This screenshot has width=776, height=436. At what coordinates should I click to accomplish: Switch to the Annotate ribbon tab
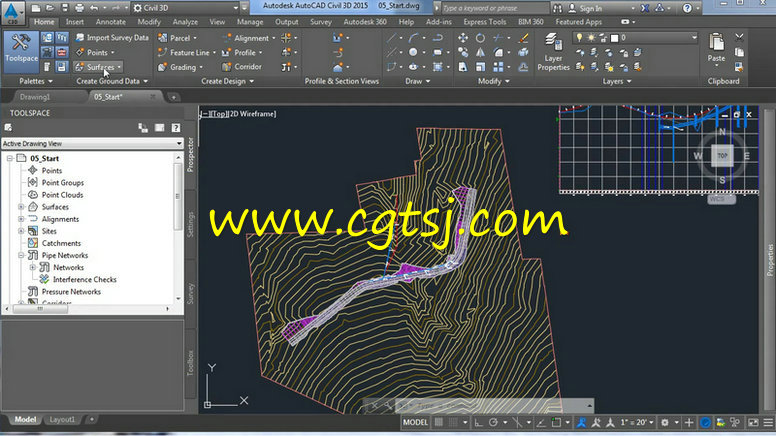(110, 22)
